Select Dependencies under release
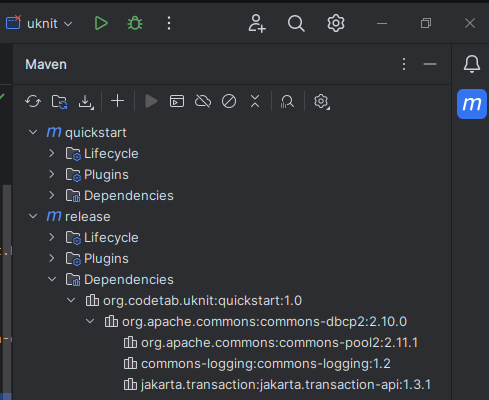Viewport: 489px width, 400px height. 232,279
